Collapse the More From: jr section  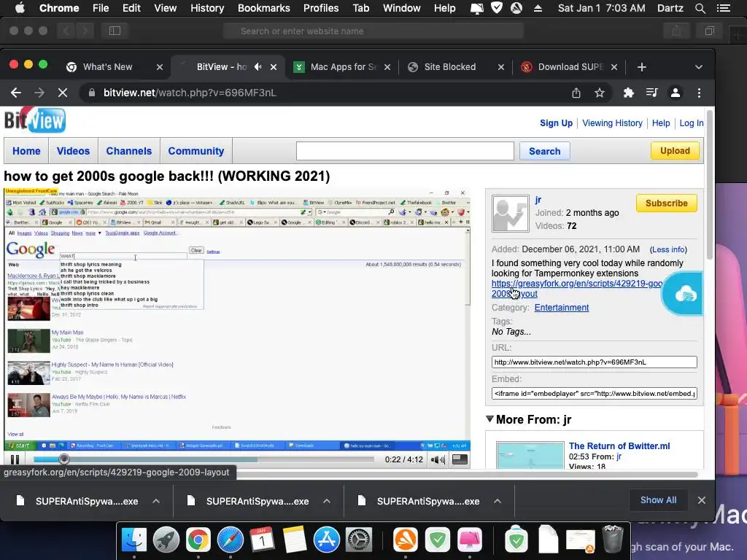pyautogui.click(x=489, y=419)
